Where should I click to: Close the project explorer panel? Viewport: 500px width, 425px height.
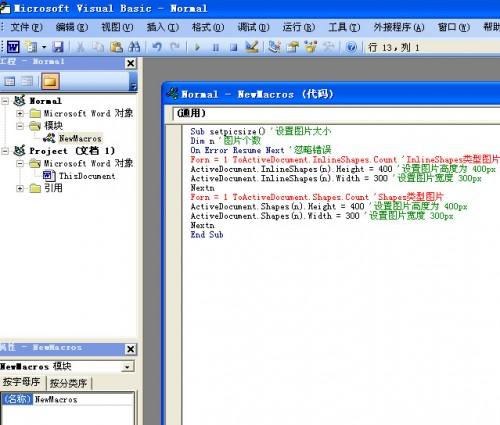tap(131, 63)
